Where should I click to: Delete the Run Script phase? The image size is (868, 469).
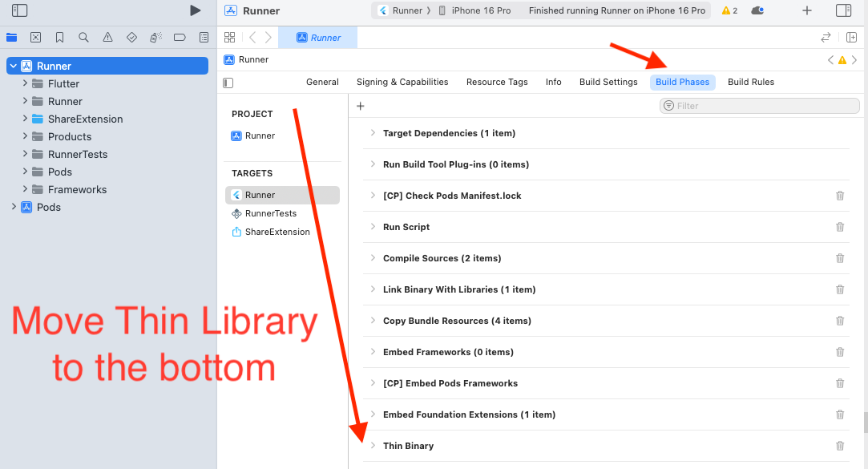coord(840,227)
